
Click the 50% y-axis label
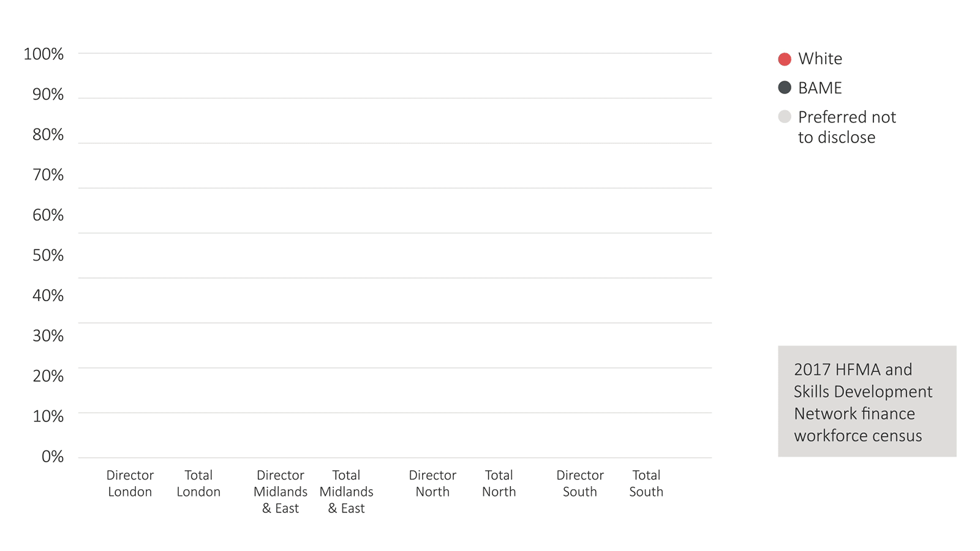48,255
